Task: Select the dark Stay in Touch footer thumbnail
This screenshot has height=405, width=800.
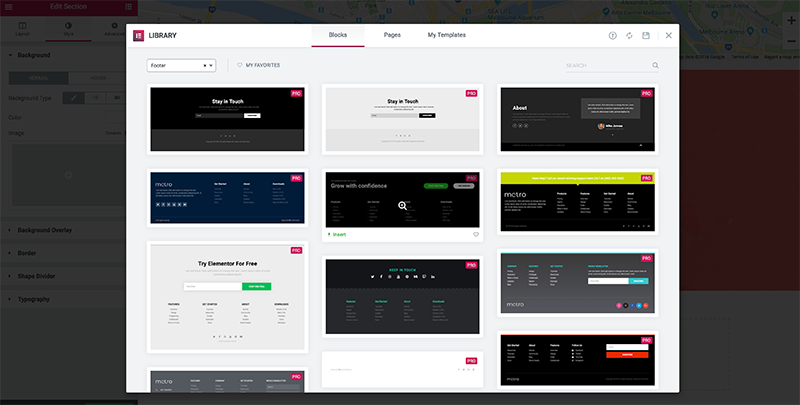Action: [225, 119]
